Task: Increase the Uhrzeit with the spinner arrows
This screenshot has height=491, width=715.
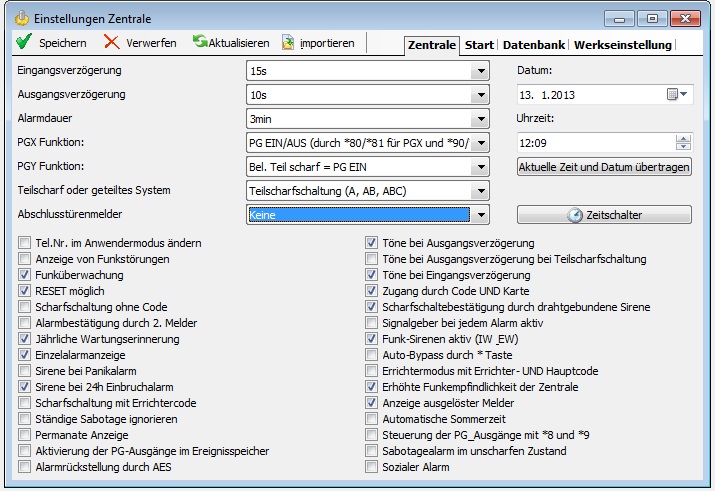Action: [x=683, y=139]
